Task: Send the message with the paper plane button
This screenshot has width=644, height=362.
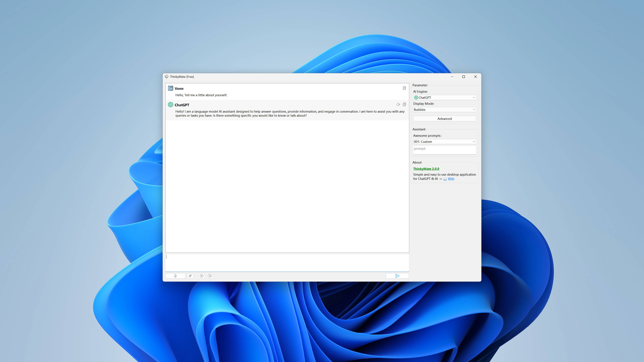Action: [397, 276]
